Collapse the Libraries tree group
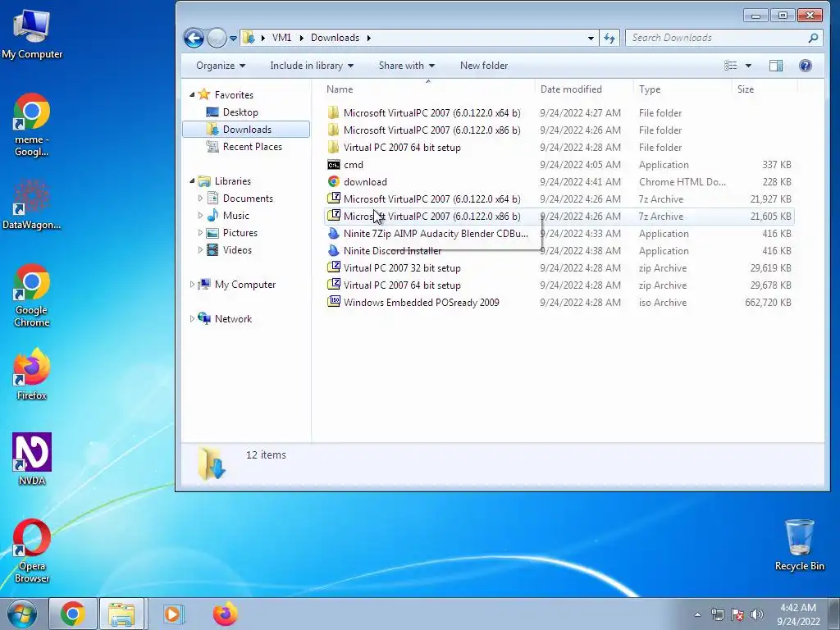Viewport: 840px width, 630px height. 192,181
